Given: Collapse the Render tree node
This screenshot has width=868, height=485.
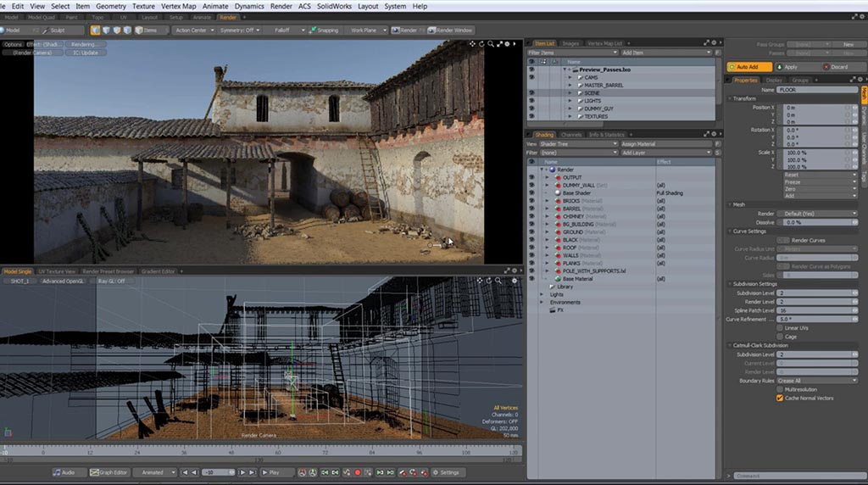Looking at the screenshot, I should pos(542,170).
